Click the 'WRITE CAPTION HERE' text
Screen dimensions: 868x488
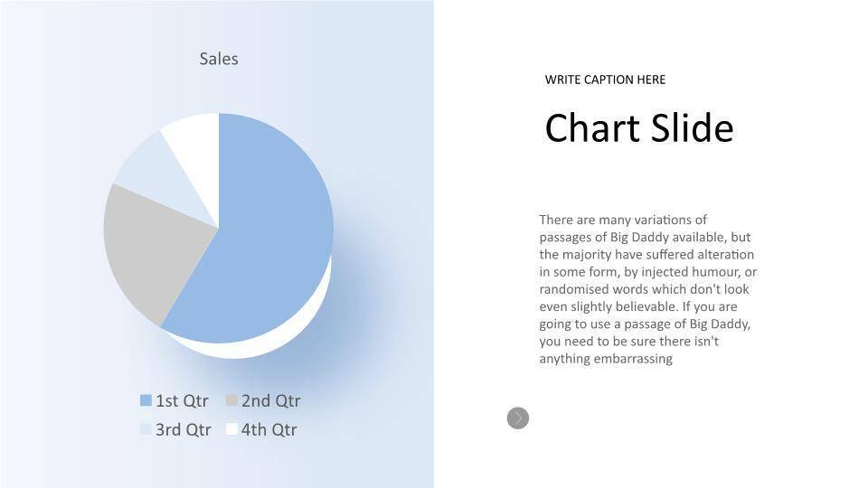point(605,80)
